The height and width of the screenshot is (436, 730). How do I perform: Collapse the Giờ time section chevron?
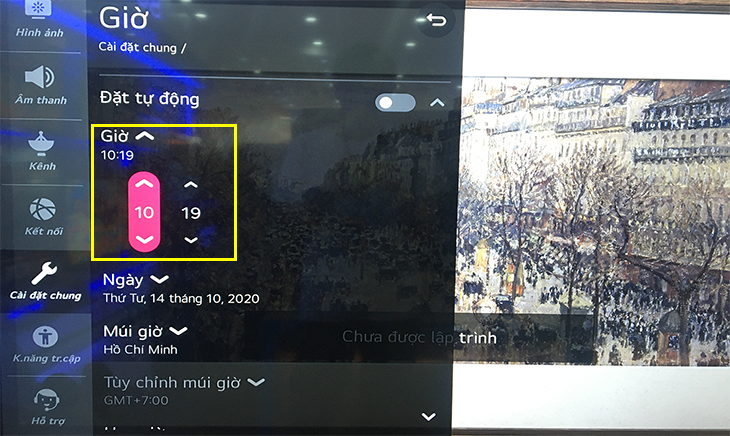pyautogui.click(x=145, y=136)
